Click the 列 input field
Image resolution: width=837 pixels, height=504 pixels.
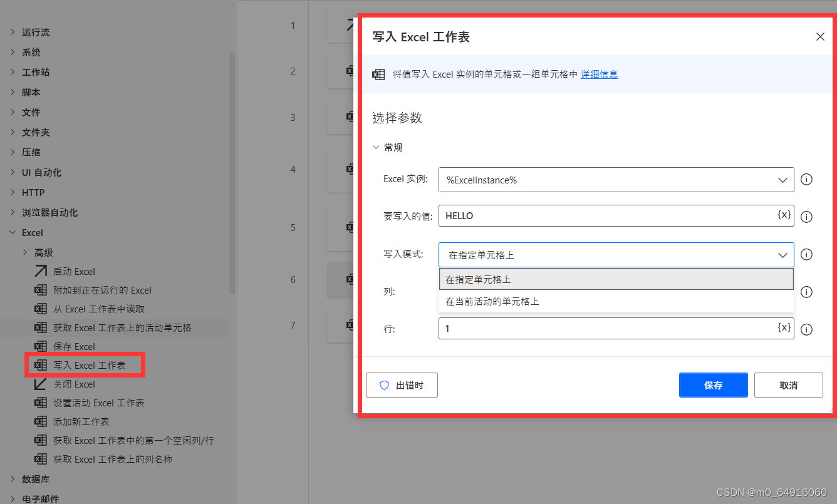pos(616,291)
